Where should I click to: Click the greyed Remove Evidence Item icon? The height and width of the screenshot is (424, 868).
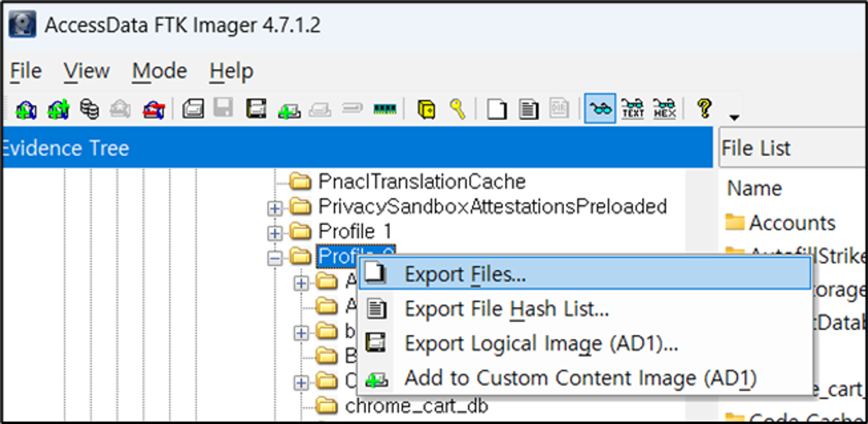[x=120, y=109]
